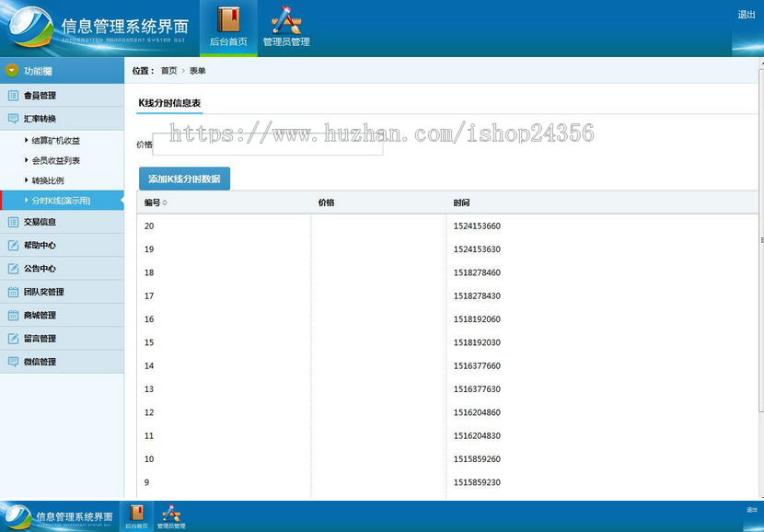Click row number 20 in 编号 column
The height and width of the screenshot is (532, 764).
tap(149, 226)
